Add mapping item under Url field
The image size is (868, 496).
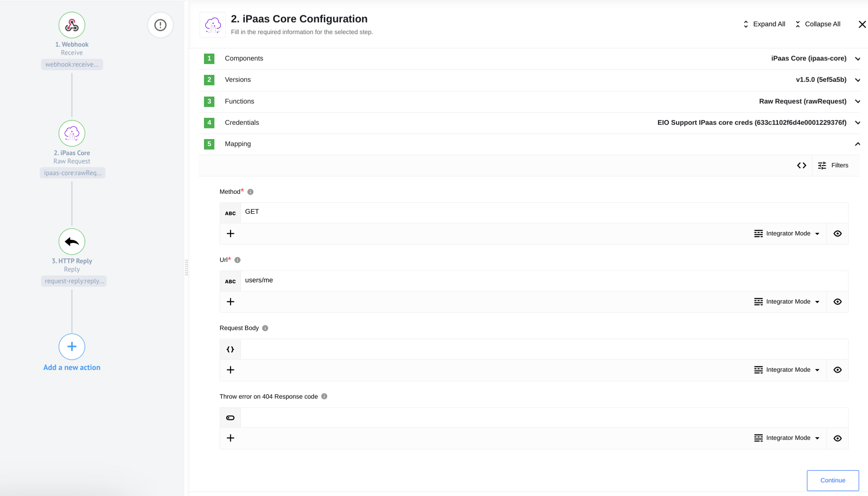tap(230, 301)
